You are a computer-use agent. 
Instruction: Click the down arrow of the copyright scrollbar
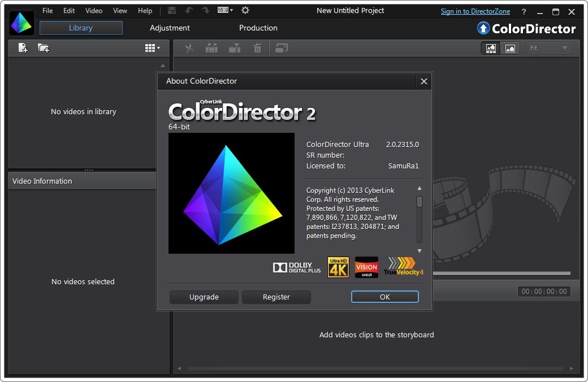tap(420, 251)
